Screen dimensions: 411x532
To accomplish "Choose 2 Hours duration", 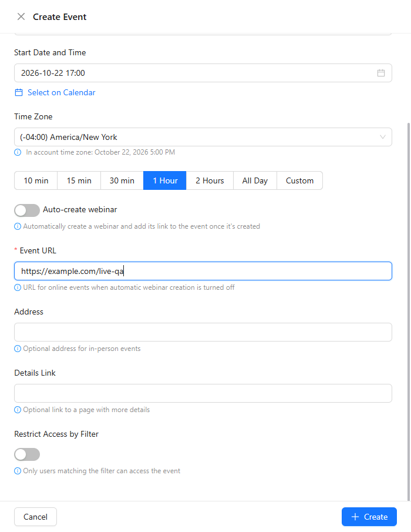I will point(210,180).
